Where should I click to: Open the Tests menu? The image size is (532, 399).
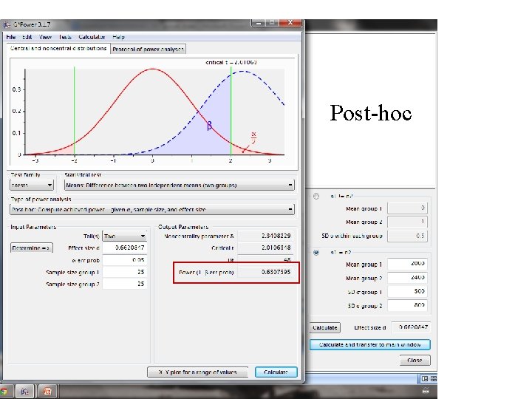(x=65, y=37)
